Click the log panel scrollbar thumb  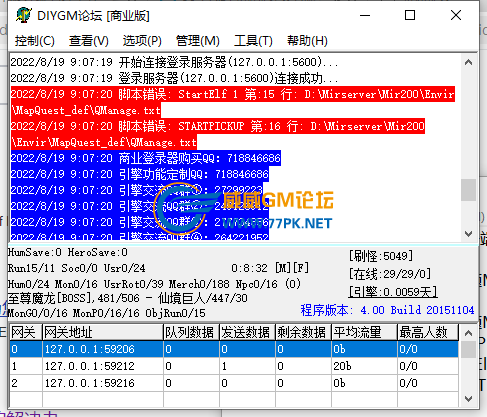[x=468, y=190]
